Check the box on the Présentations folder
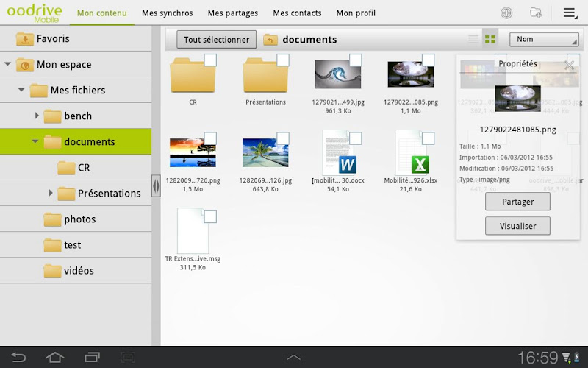This screenshot has width=588, height=368. (x=283, y=60)
